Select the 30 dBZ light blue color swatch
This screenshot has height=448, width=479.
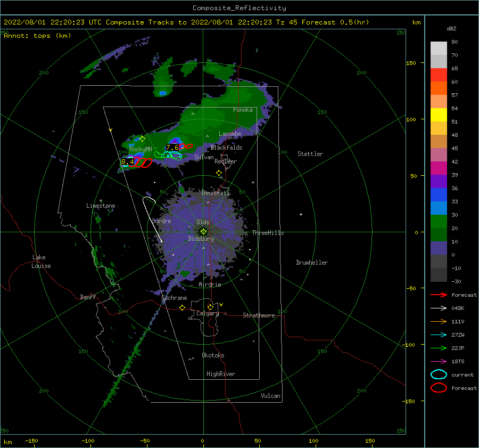point(439,208)
